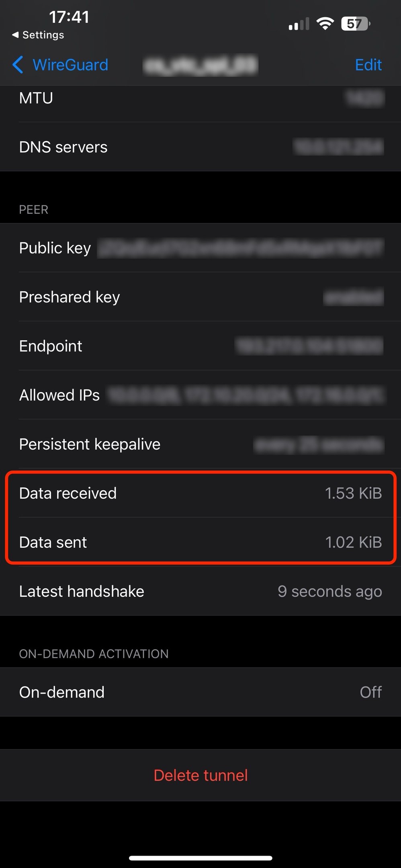
Task: Select the On-demand row
Action: pos(200,692)
